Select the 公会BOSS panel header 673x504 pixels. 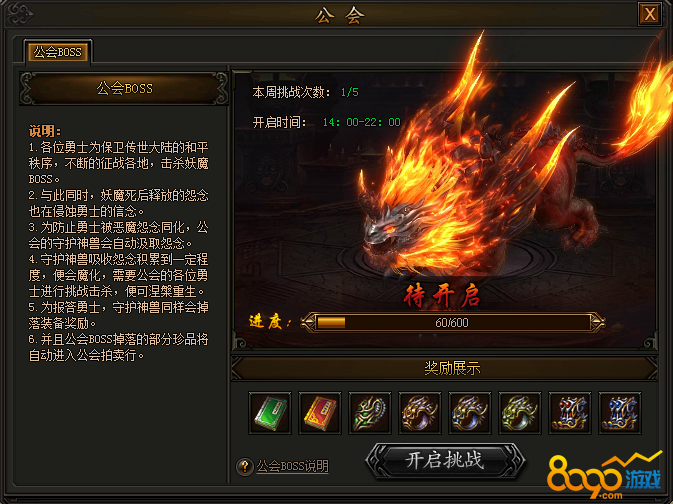(x=124, y=88)
